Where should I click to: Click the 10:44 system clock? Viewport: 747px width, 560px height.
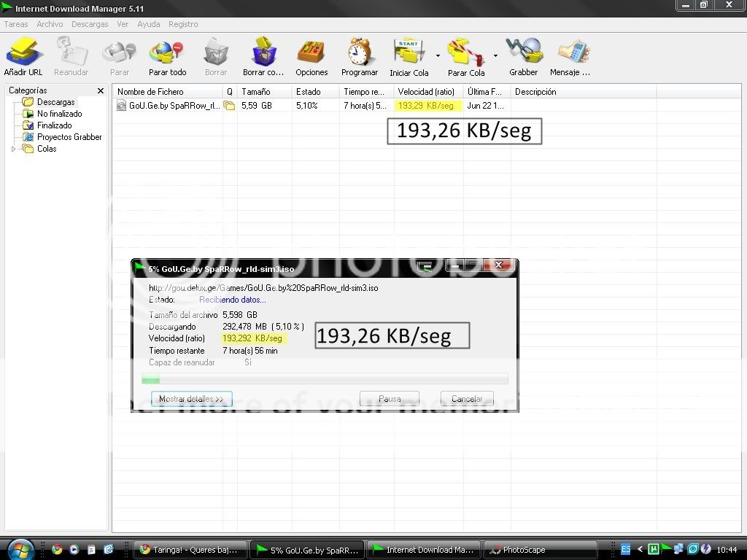[727, 550]
